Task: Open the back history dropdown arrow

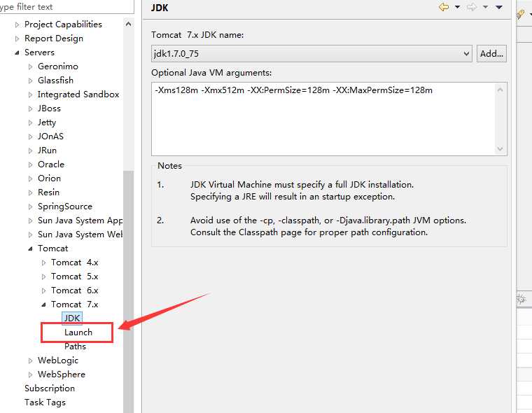Action: [457, 7]
